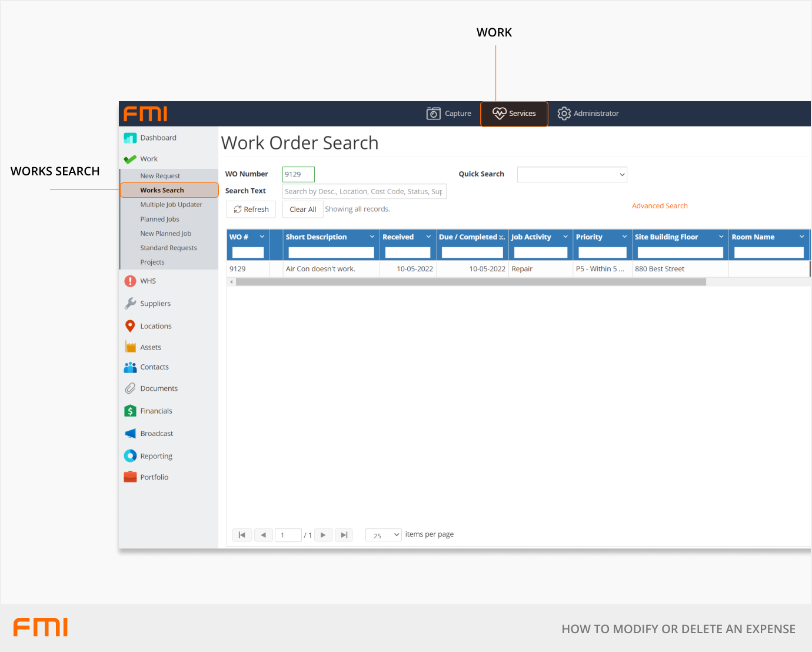The height and width of the screenshot is (652, 812).
Task: Click the Advanced Search link
Action: pos(660,206)
